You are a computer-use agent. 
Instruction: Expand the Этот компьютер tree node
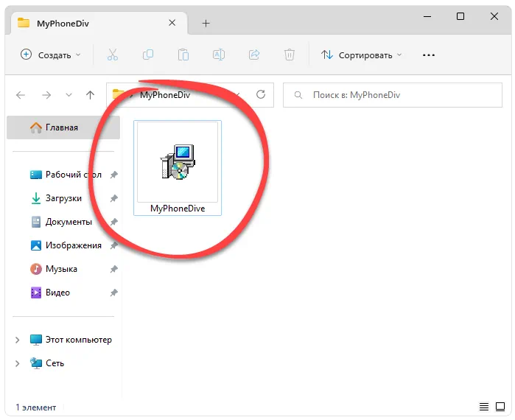pos(18,340)
